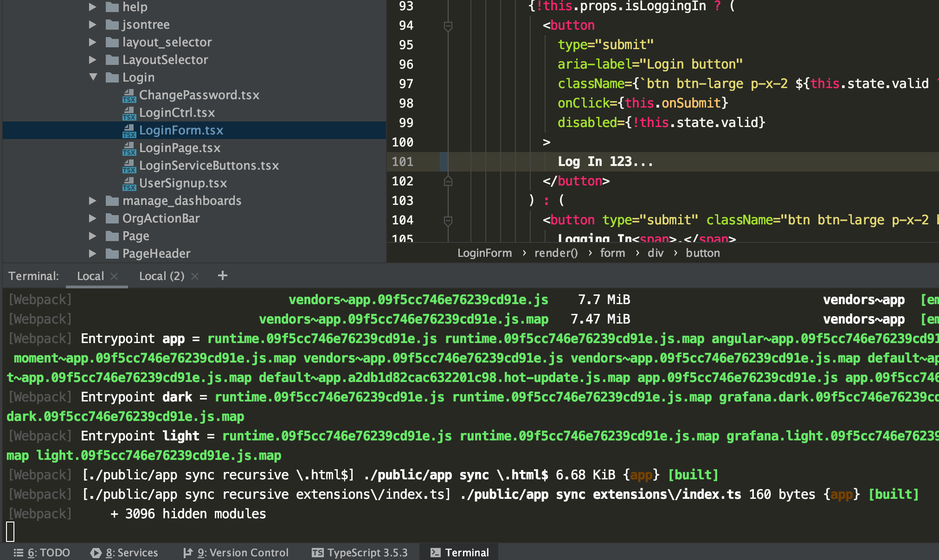The image size is (939, 560).
Task: Click LoginForm in the breadcrumb
Action: pyautogui.click(x=484, y=253)
